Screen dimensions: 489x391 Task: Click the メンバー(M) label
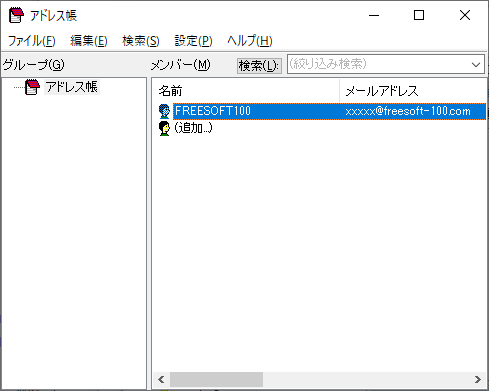pos(181,65)
